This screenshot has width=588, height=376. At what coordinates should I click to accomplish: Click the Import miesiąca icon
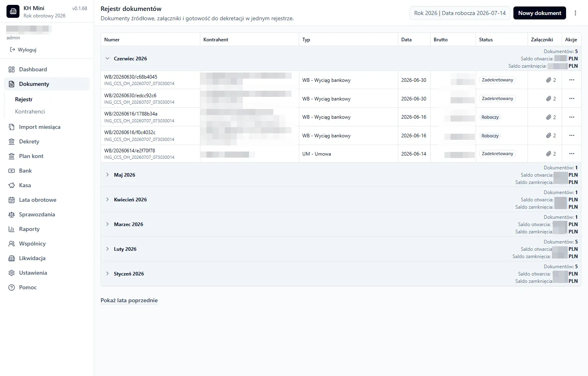pos(11,127)
